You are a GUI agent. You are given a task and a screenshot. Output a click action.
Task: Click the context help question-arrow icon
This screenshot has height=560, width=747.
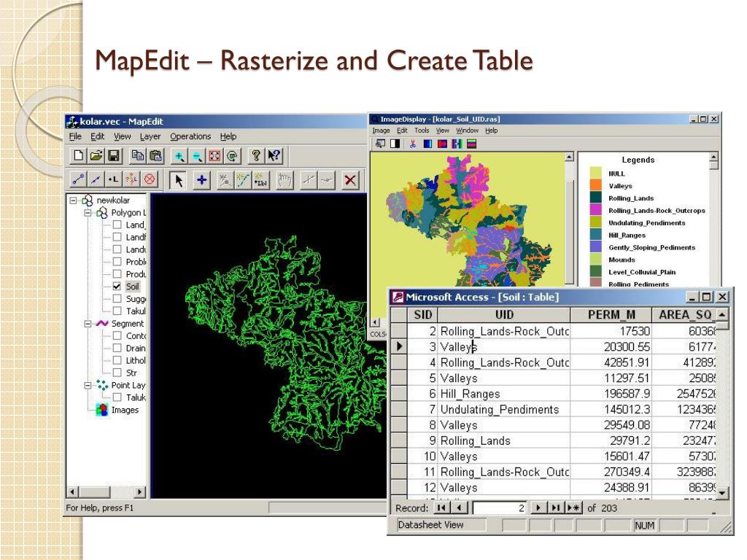[274, 156]
